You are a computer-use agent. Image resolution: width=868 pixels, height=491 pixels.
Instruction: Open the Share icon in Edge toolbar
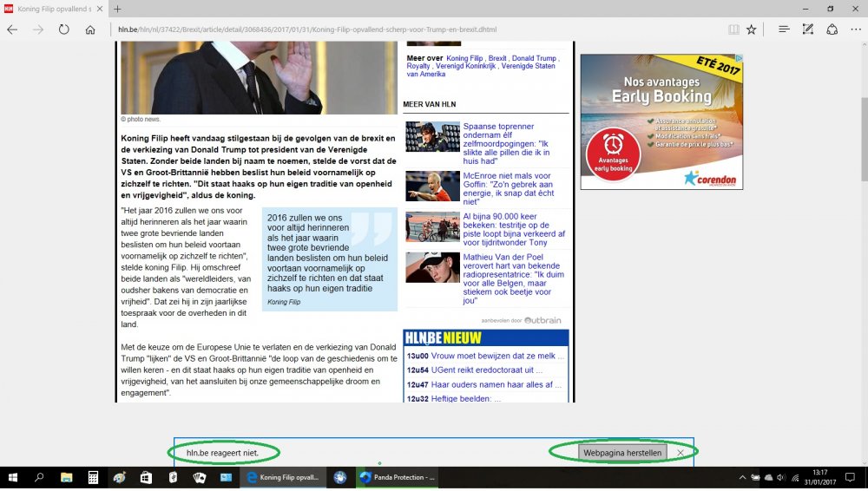coord(832,29)
